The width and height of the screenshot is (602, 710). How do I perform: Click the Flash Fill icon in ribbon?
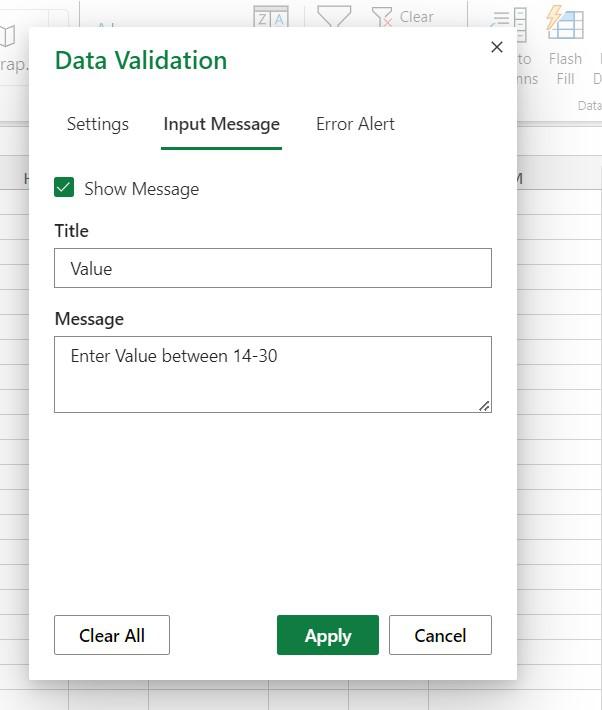[565, 23]
